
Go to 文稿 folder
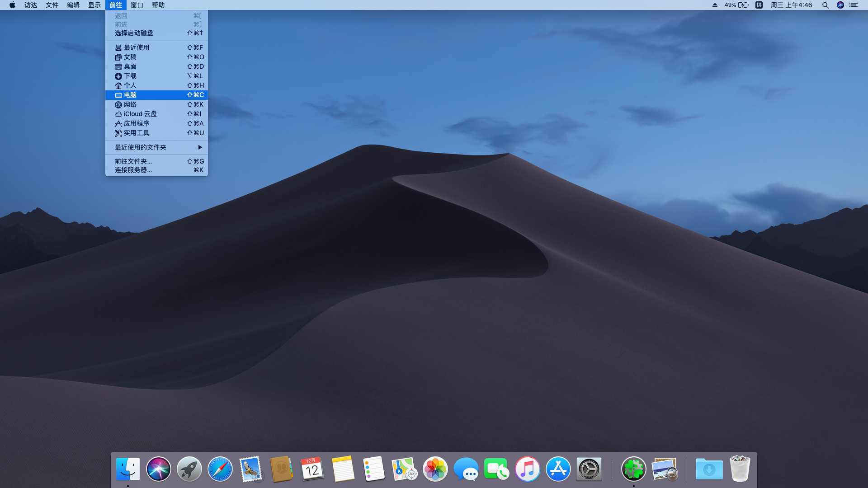(x=156, y=57)
